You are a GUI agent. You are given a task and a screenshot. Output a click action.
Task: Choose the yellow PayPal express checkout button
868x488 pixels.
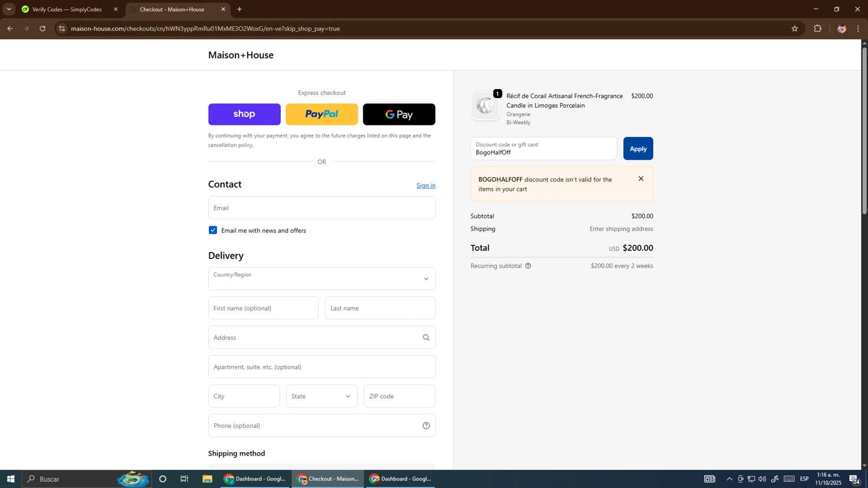coord(322,114)
